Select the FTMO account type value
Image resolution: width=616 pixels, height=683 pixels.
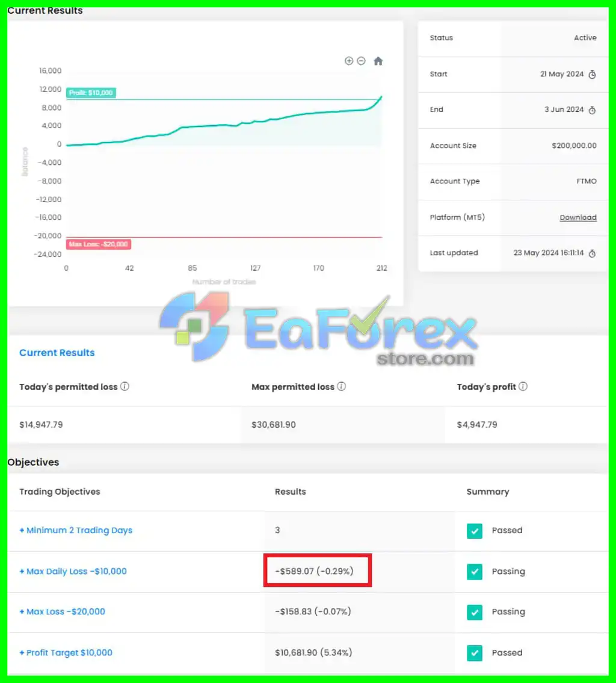pos(587,181)
